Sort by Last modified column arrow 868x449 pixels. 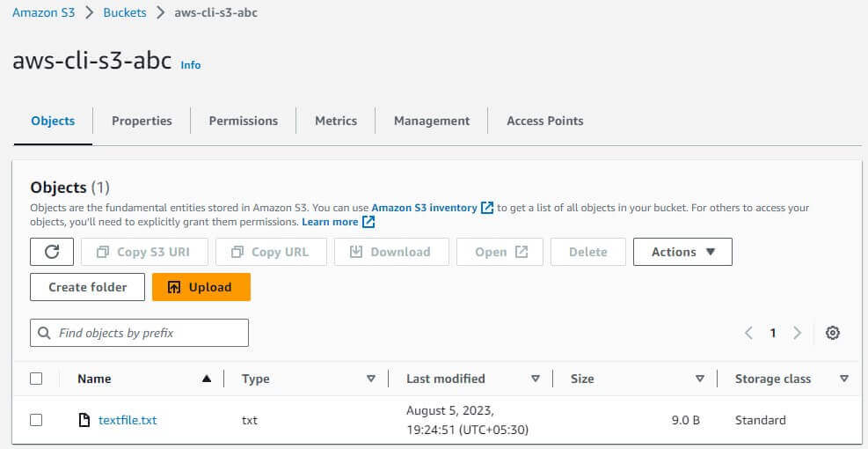pos(536,379)
